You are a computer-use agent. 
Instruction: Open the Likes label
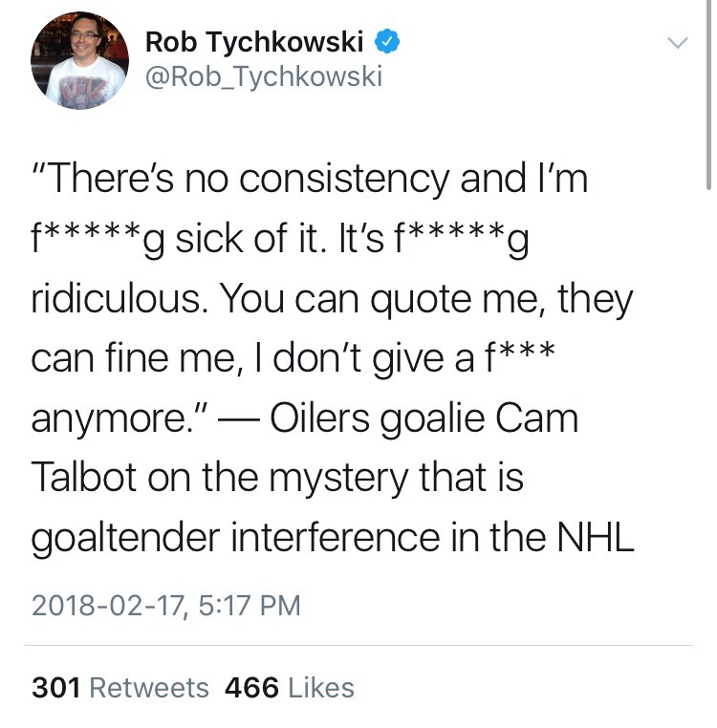(320, 687)
